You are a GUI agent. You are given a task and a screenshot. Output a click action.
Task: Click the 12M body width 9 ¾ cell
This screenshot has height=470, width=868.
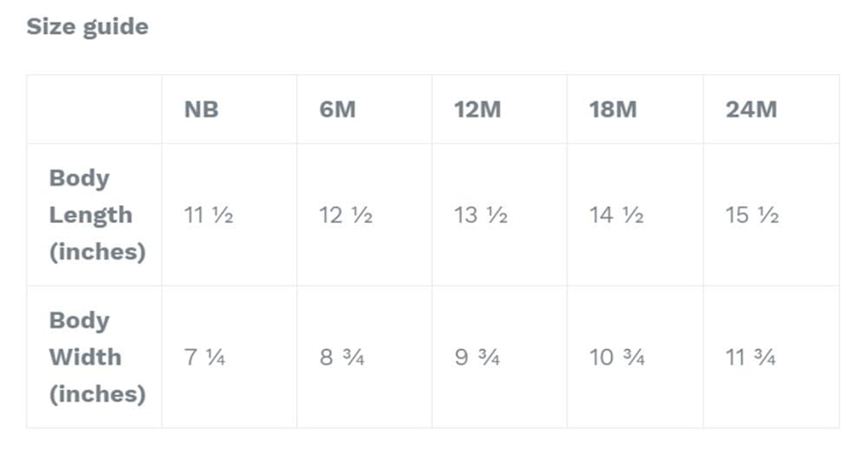pos(477,357)
